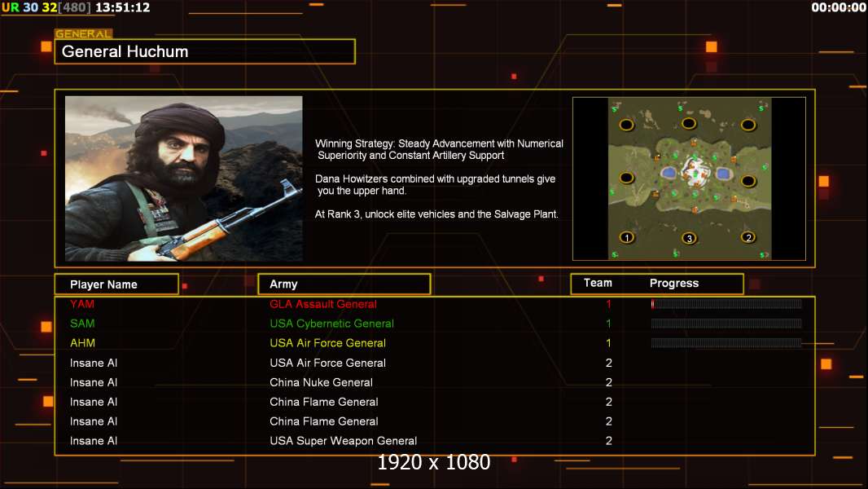Click the Winning Strategy description text

(x=440, y=149)
